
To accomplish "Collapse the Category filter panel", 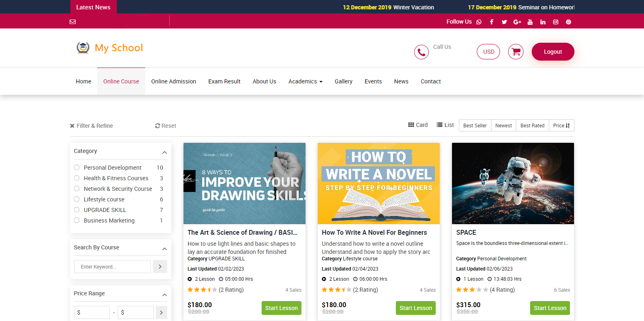I will (x=164, y=153).
